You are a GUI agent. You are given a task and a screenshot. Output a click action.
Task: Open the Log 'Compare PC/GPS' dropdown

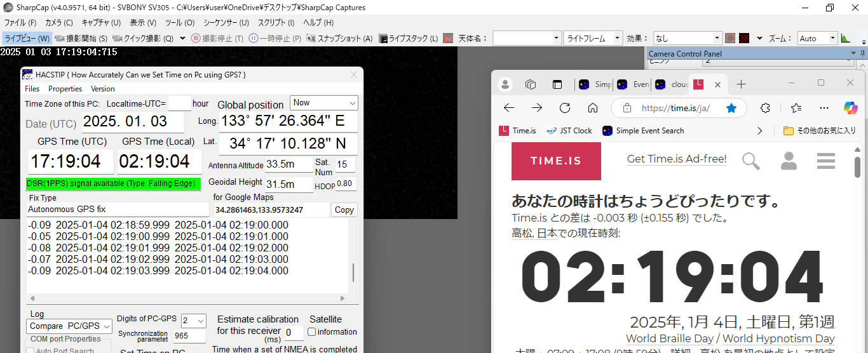coord(70,326)
